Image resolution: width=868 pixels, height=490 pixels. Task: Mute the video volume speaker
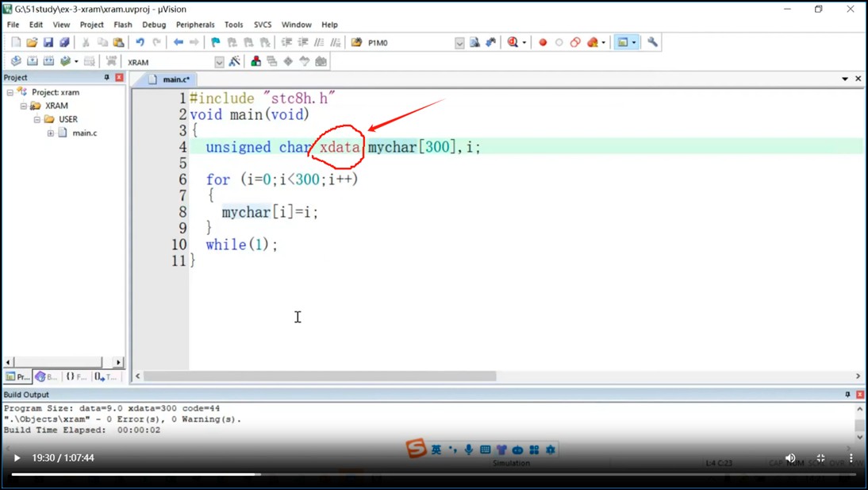790,458
